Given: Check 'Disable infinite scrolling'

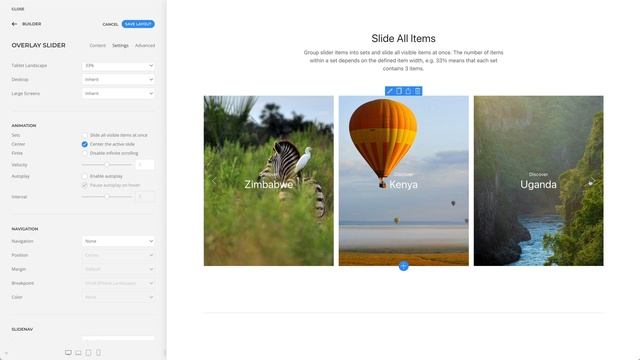Looking at the screenshot, I should coord(84,153).
